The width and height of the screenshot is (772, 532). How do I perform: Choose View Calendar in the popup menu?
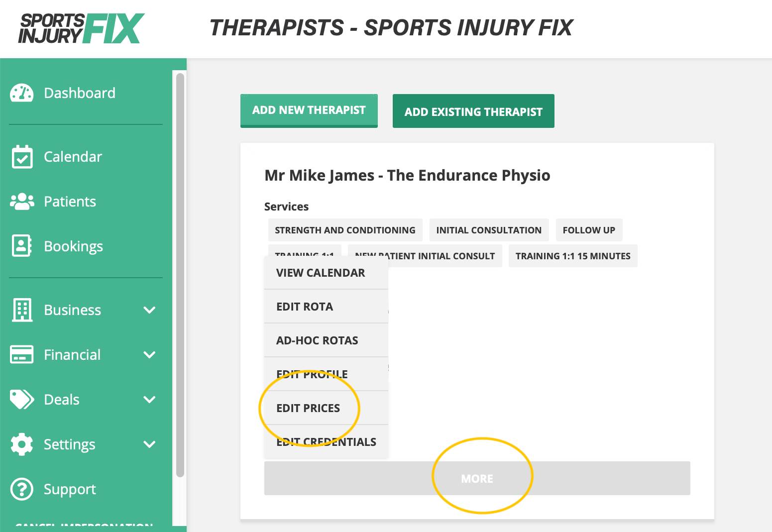[321, 273]
